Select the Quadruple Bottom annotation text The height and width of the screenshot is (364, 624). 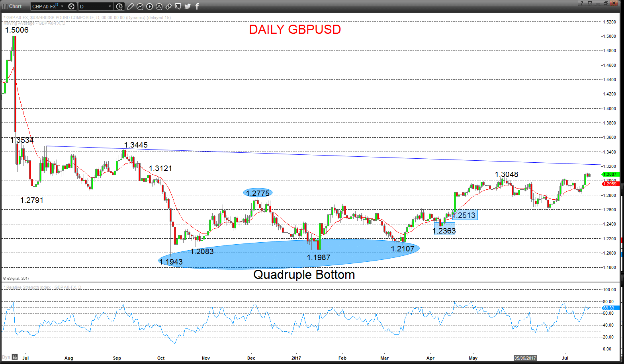click(304, 274)
